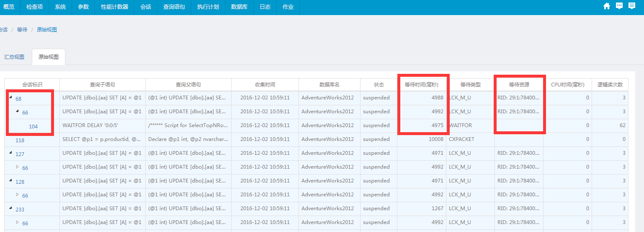Open session 104 link

33,126
